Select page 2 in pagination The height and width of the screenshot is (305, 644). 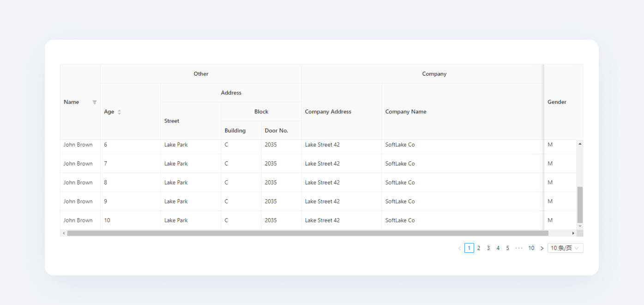[479, 248]
